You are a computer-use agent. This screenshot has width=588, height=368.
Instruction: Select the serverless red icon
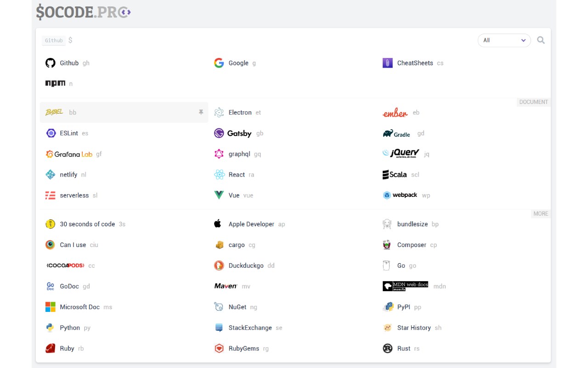tap(51, 195)
